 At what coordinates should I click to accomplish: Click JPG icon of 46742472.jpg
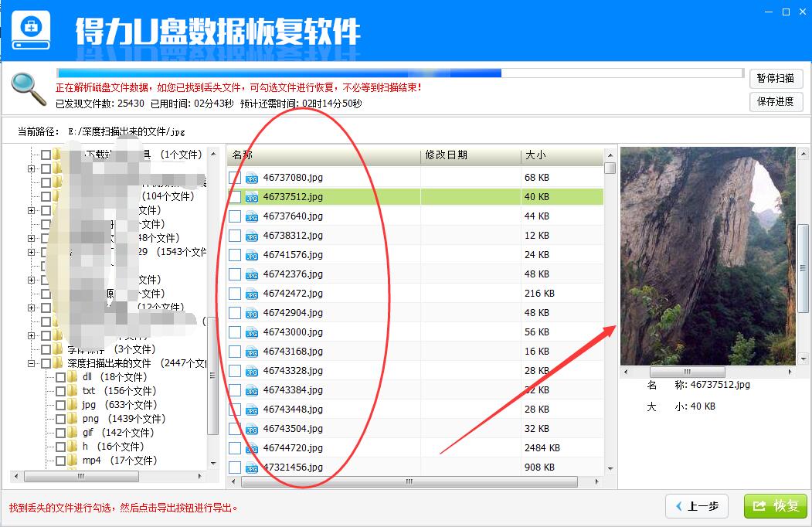(252, 294)
